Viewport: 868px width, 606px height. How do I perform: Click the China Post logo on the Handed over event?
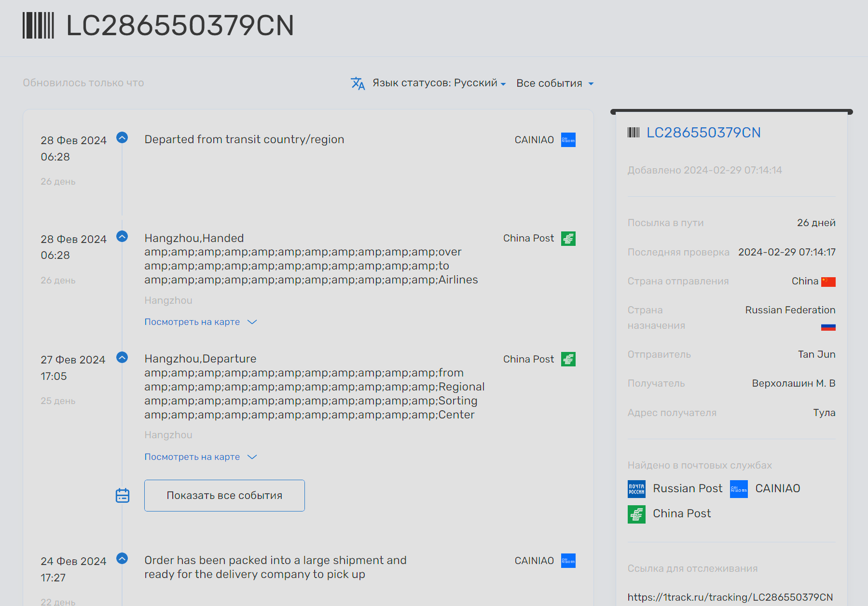(x=568, y=239)
